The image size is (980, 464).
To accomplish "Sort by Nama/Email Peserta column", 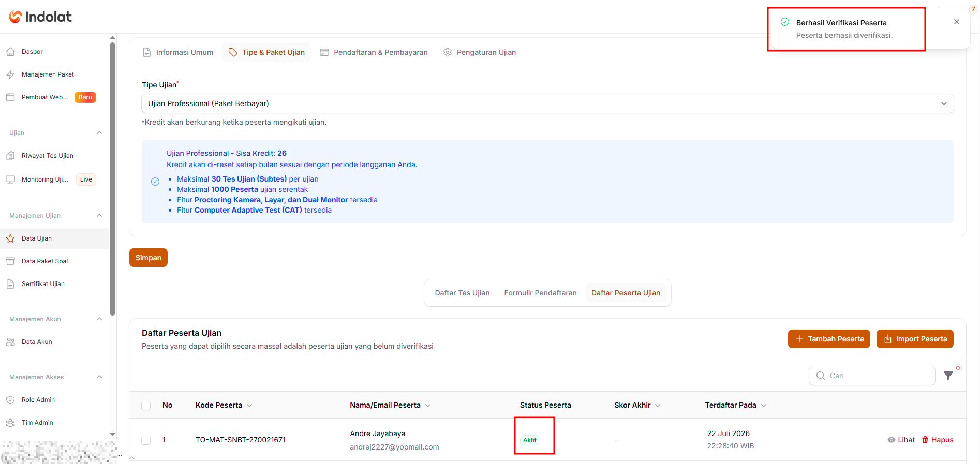I will click(390, 405).
